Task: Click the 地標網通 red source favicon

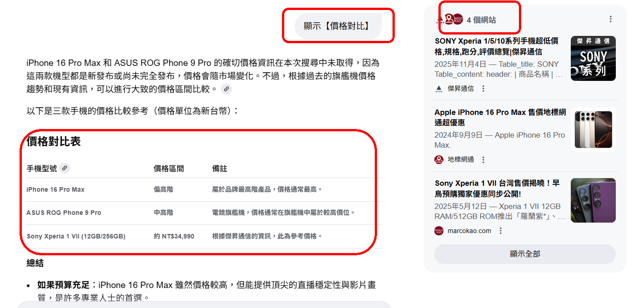Action: (439, 159)
